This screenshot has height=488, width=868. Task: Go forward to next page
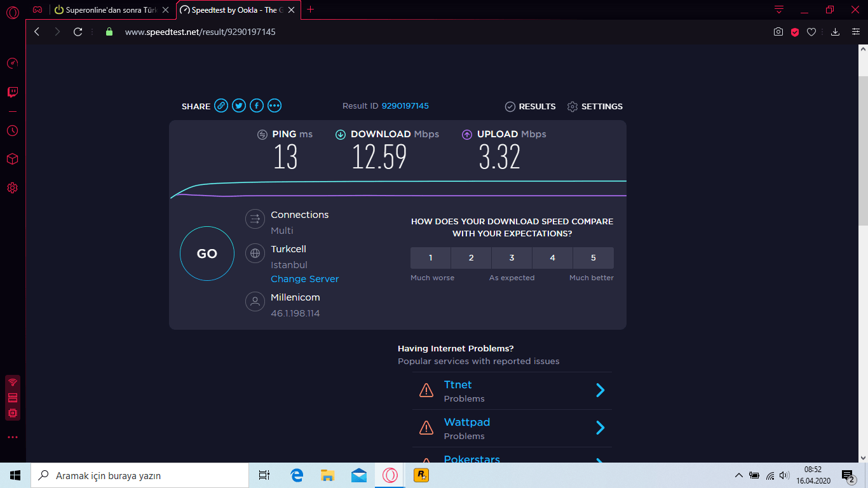[57, 32]
